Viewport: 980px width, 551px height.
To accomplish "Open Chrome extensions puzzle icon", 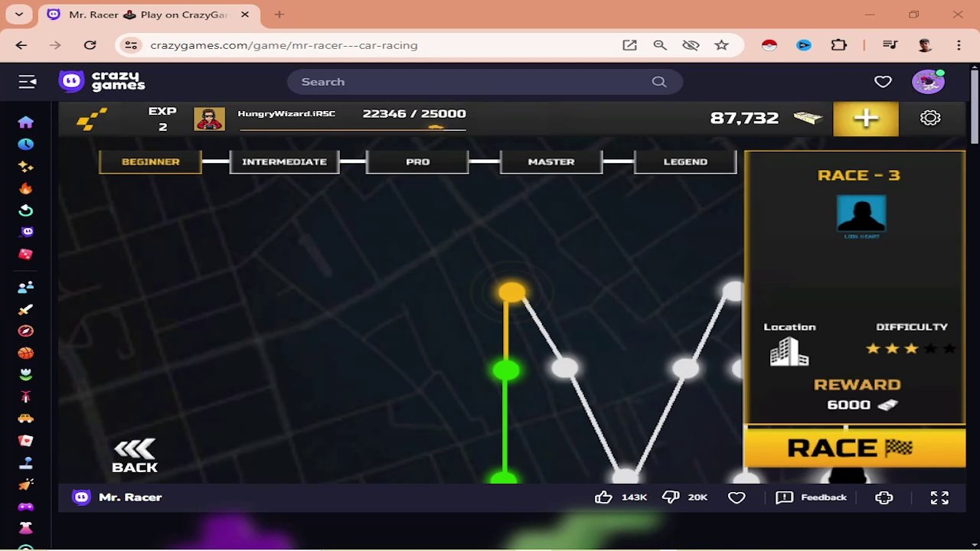I will (x=839, y=45).
